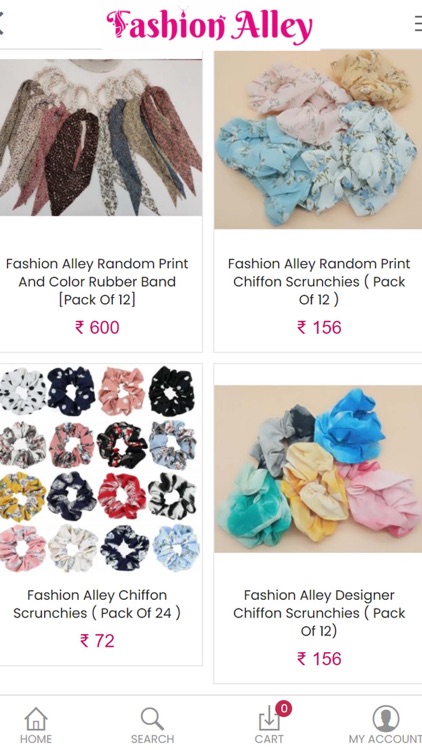Viewport: 422px width, 750px height.
Task: Go back using the top-left arrow
Action: coord(1,23)
